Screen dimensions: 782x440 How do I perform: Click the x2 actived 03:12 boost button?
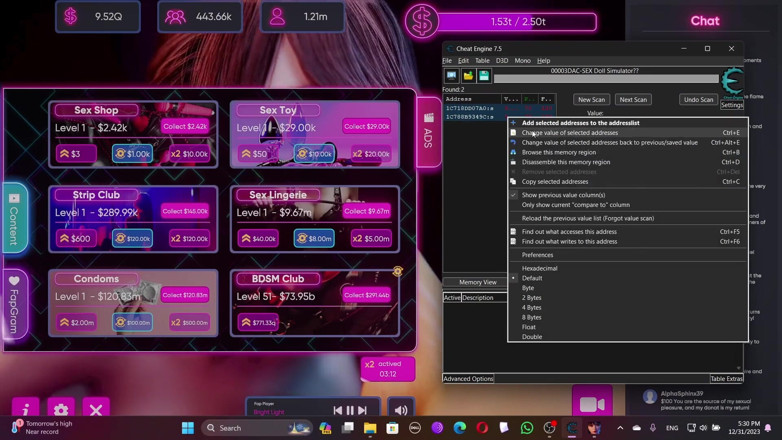[x=388, y=369]
